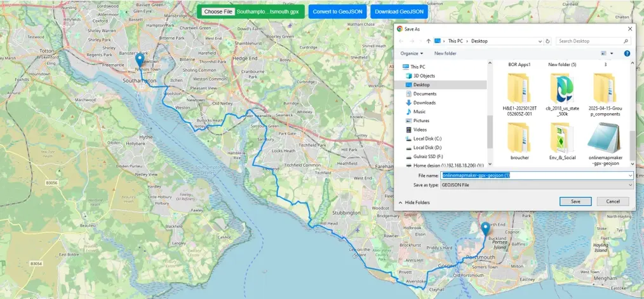
Task: Click the Southampton start map marker
Action: pyautogui.click(x=140, y=60)
